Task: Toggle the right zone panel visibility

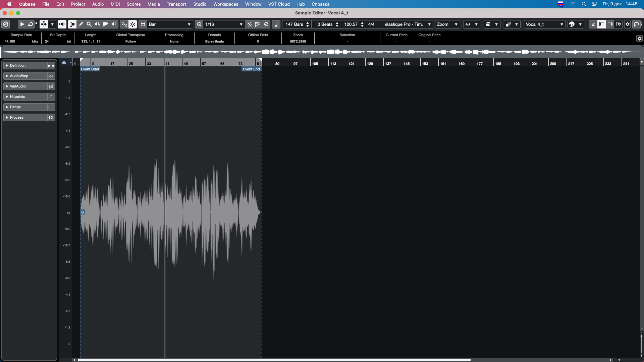Action: [610, 24]
